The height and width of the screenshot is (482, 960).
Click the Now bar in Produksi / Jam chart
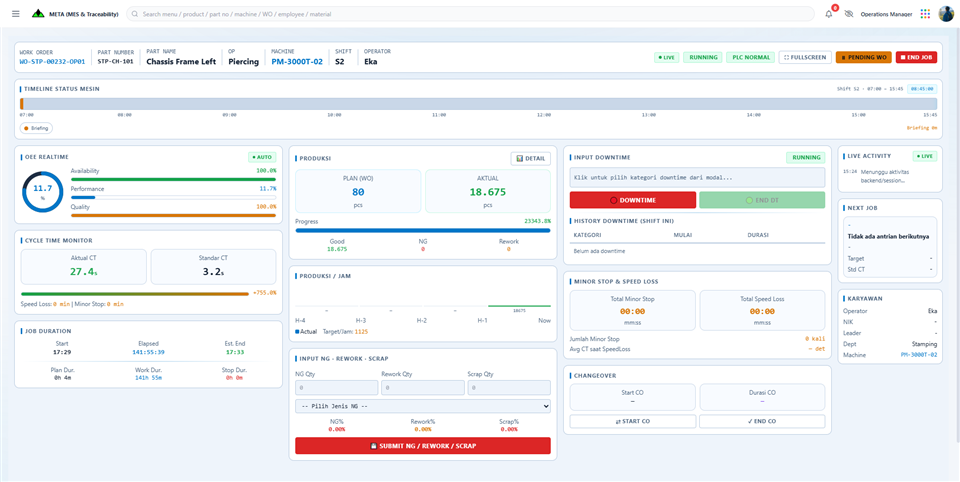coord(519,306)
